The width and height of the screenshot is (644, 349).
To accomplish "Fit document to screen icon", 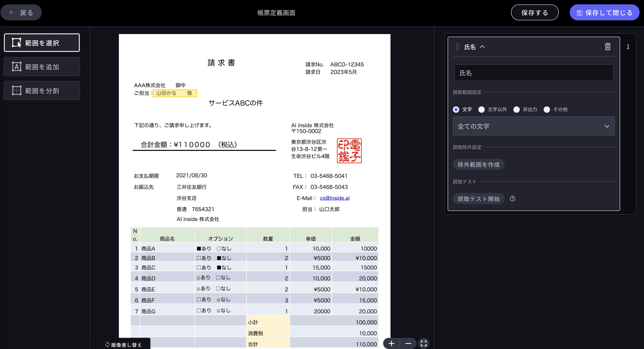I will pos(424,343).
